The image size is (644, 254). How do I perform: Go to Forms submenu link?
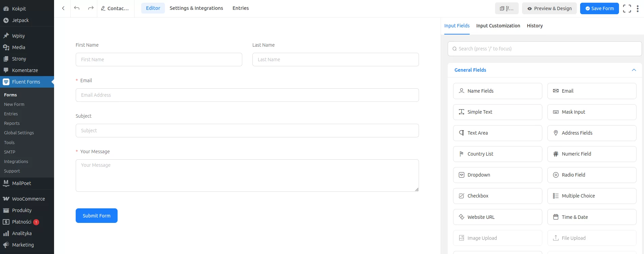pos(10,95)
